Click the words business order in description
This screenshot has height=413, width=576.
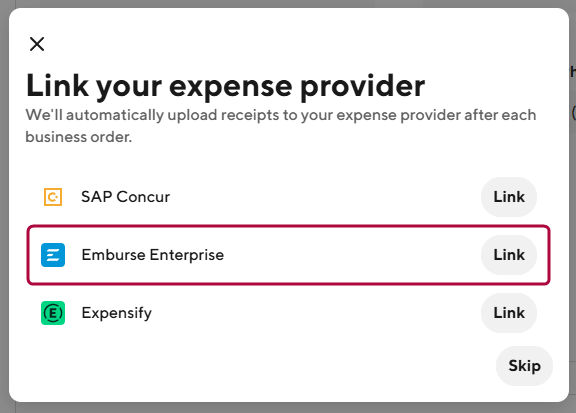click(78, 137)
